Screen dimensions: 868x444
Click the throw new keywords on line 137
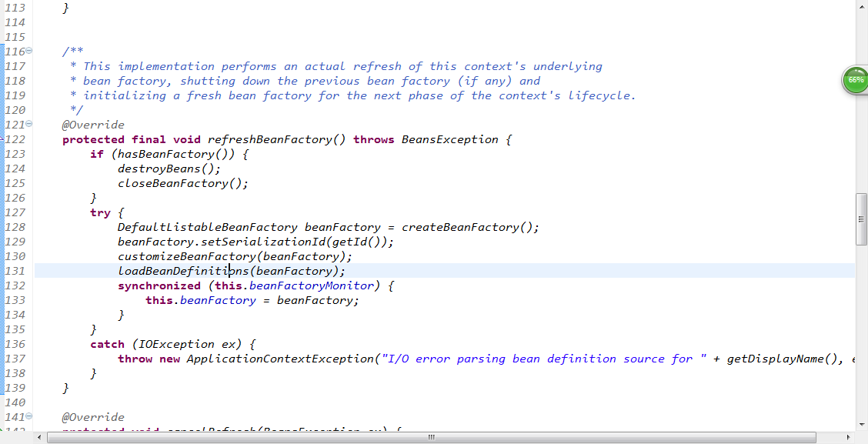(149, 359)
